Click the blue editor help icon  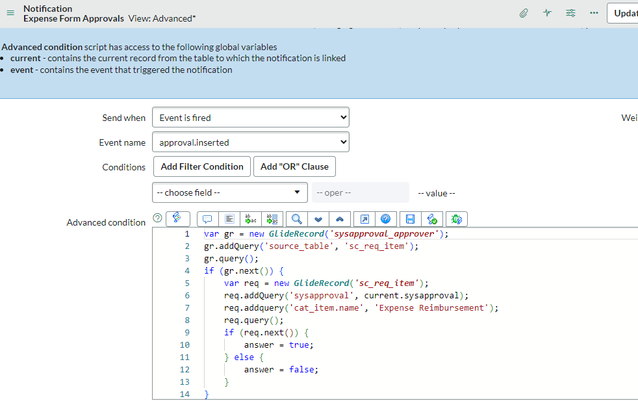(x=386, y=219)
